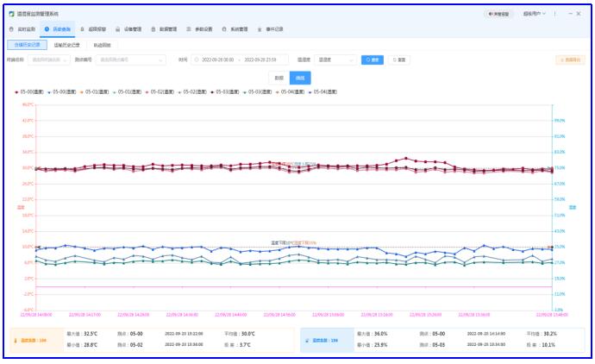Toggle the 05-04(湿度) legend series

(326, 91)
